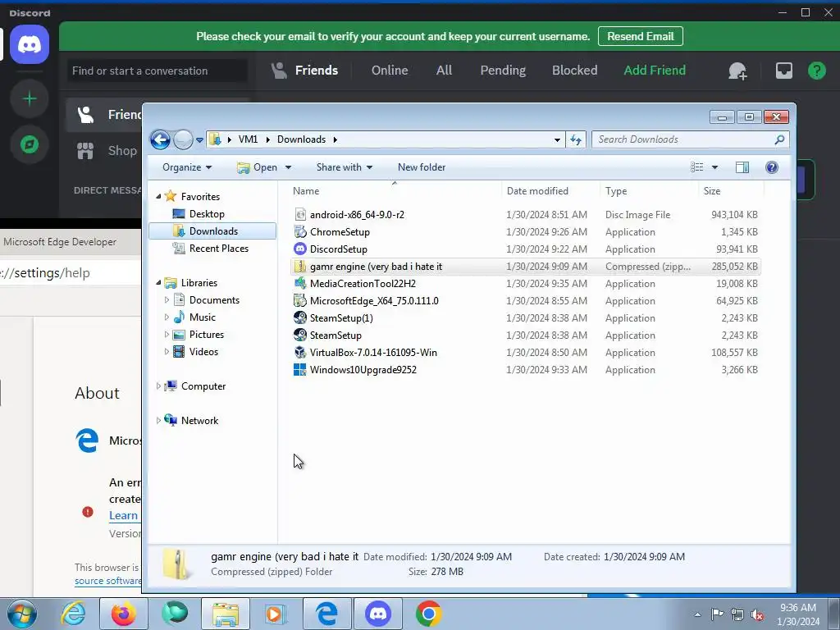
Task: Collapse the Libraries tree group
Action: [x=158, y=282]
